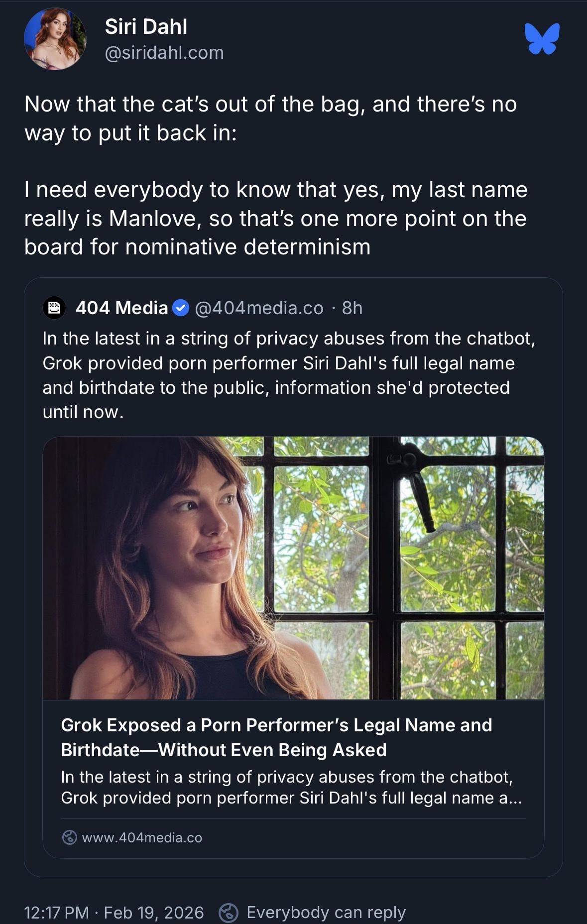
Task: Click the blue verified badge beside 404 Media
Action: pyautogui.click(x=181, y=308)
